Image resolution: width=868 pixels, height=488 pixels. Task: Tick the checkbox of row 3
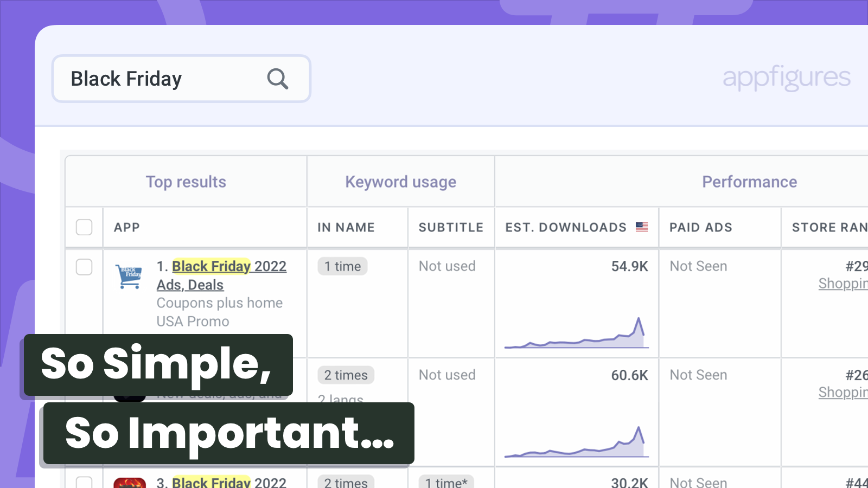click(84, 482)
